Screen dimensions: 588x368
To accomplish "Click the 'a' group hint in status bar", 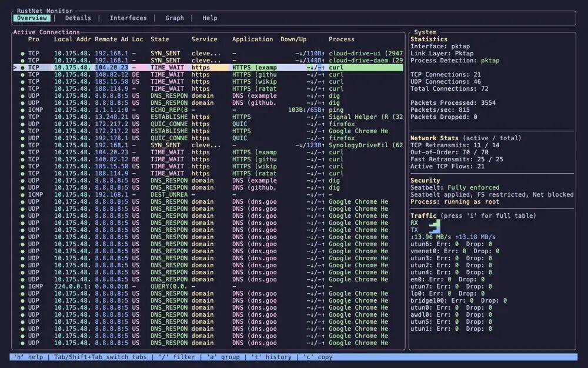I will (x=223, y=357).
